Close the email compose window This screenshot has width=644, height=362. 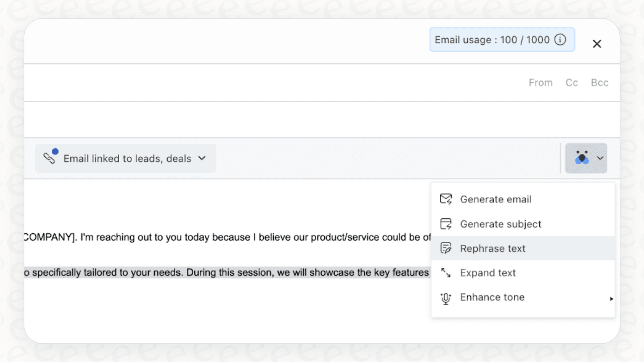597,44
